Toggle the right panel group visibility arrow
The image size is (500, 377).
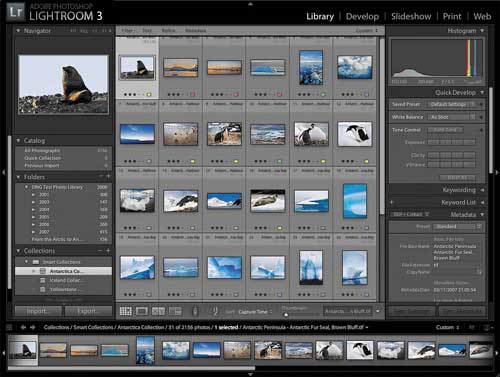point(497,172)
